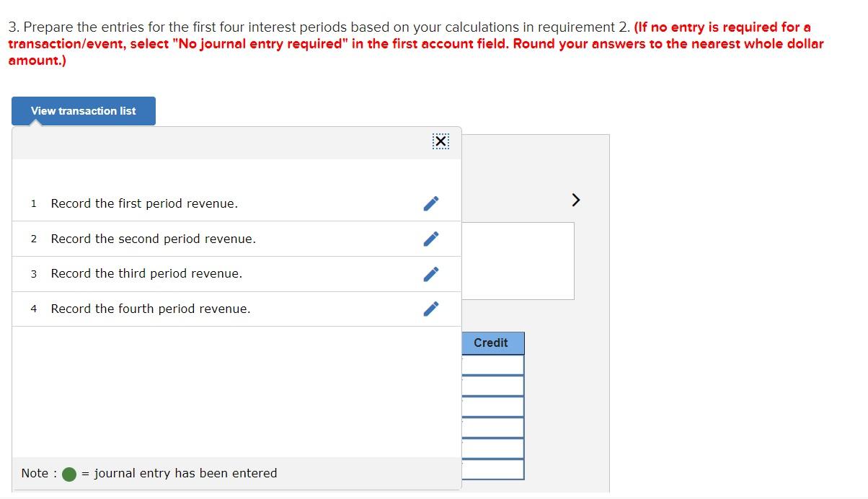The height and width of the screenshot is (499, 868).
Task: Click the fourth period revenue row label
Action: pyautogui.click(x=150, y=309)
